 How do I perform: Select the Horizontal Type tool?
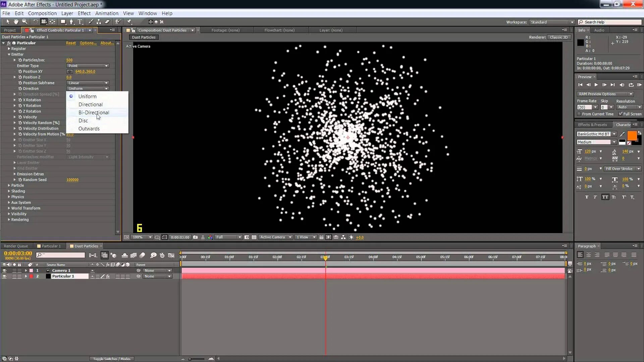[x=80, y=22]
